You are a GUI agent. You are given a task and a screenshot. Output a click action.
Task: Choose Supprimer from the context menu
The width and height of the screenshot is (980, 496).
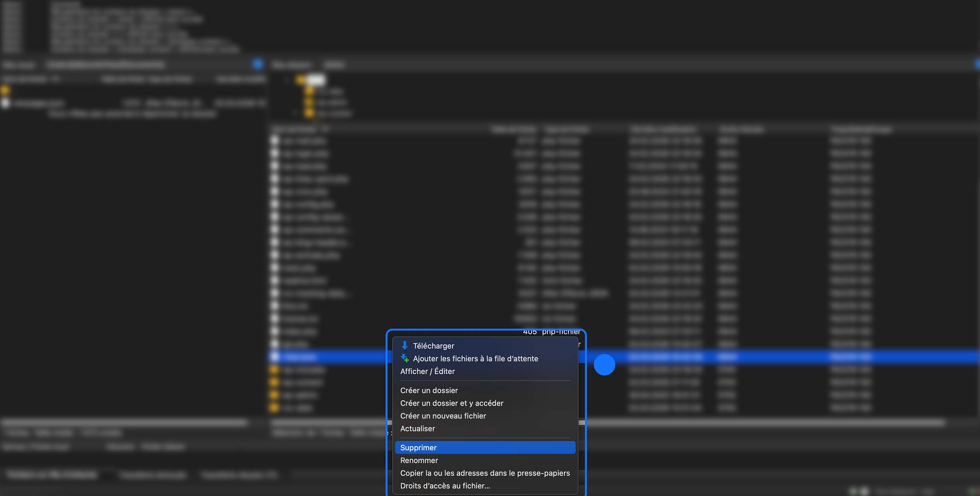(418, 447)
